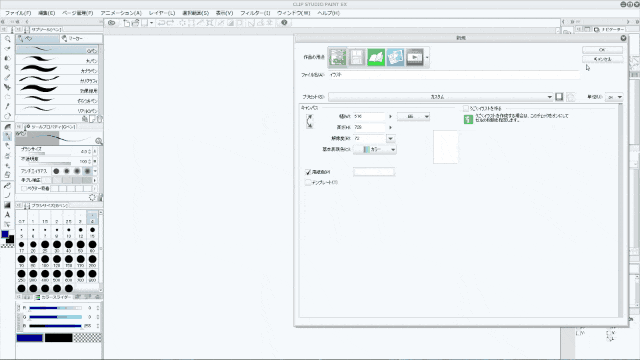Click the Undo toolbar arrow

tap(161, 23)
